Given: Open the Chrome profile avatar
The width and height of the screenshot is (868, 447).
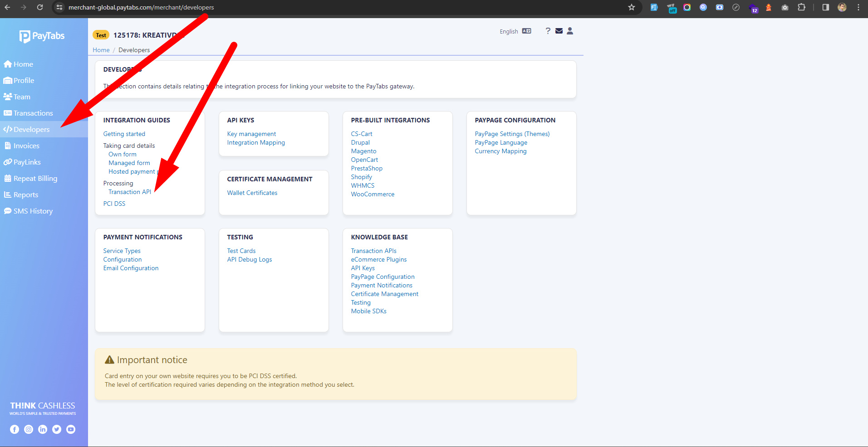Looking at the screenshot, I should tap(842, 7).
